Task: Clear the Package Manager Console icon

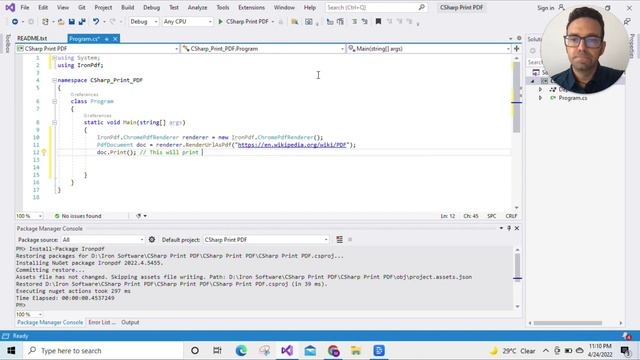Action: [x=339, y=240]
